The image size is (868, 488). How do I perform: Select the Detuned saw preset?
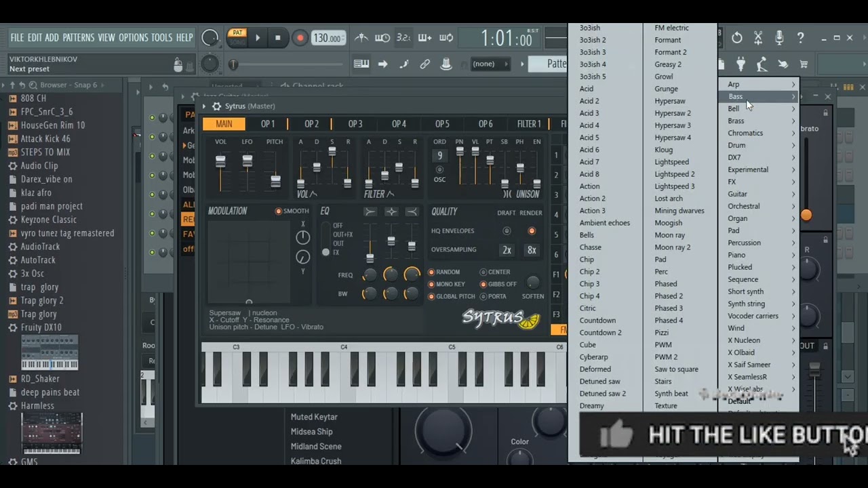point(599,382)
